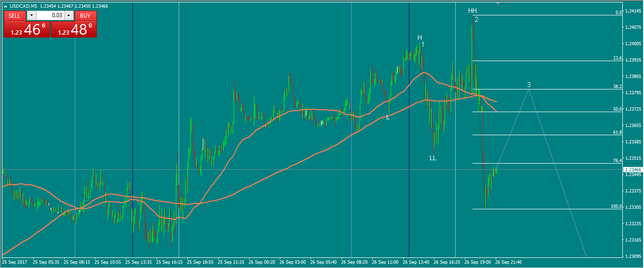644x268 pixels.
Task: Focus the 0.03 volume input field
Action: coord(50,15)
